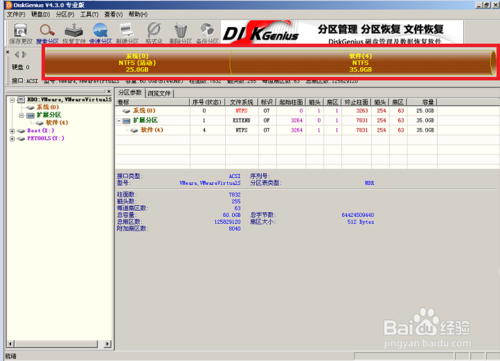Switch to the 浏览文件 tab

(x=159, y=93)
